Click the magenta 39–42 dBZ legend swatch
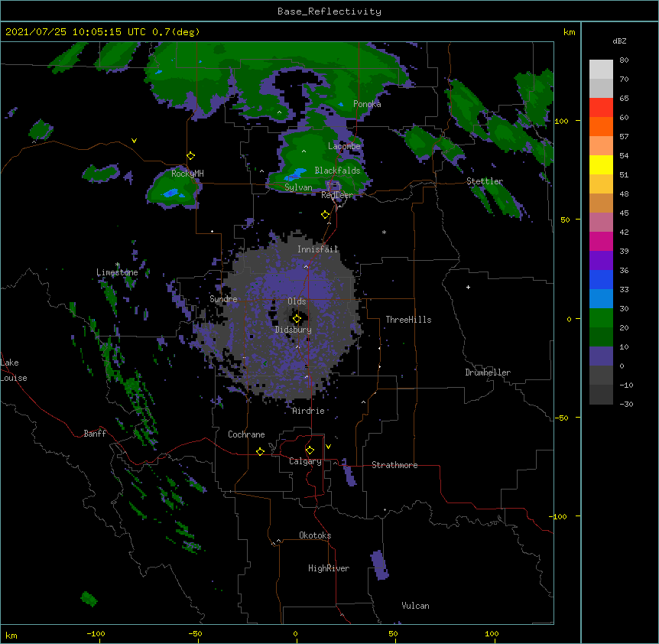This screenshot has width=659, height=644. (x=601, y=241)
